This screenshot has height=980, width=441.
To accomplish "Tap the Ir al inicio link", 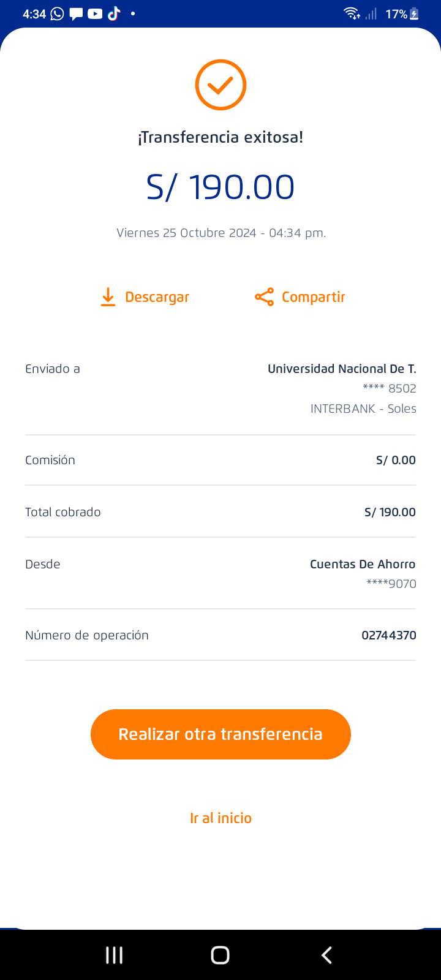I will (221, 818).
